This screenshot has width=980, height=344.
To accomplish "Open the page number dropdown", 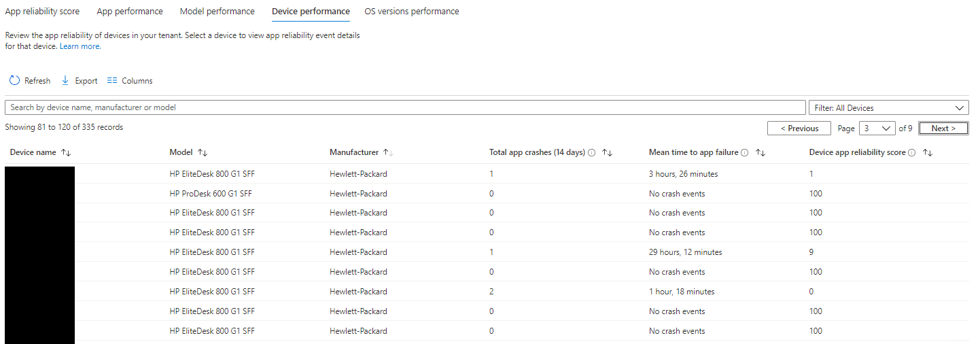I will pyautogui.click(x=877, y=128).
